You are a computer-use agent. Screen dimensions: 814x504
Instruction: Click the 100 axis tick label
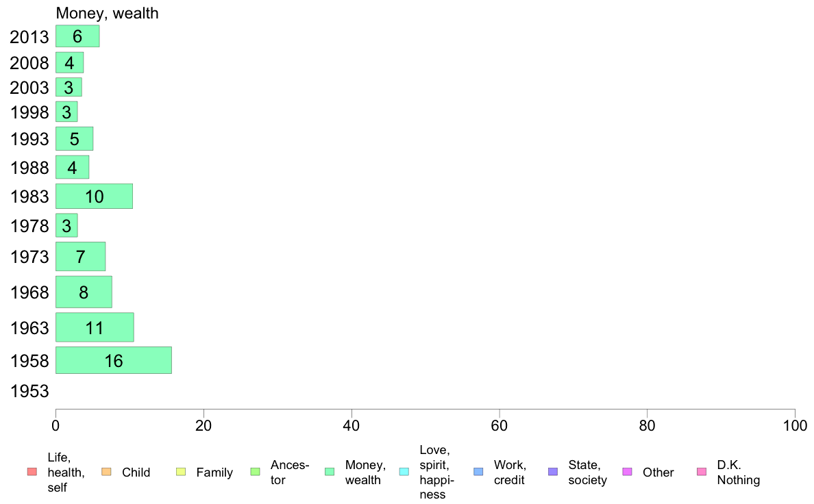point(795,426)
